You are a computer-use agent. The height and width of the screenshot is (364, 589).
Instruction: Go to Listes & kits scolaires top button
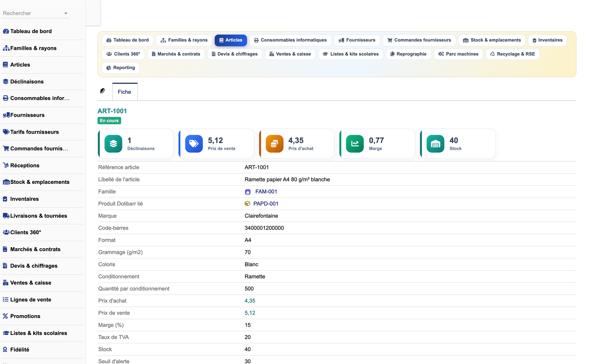350,54
